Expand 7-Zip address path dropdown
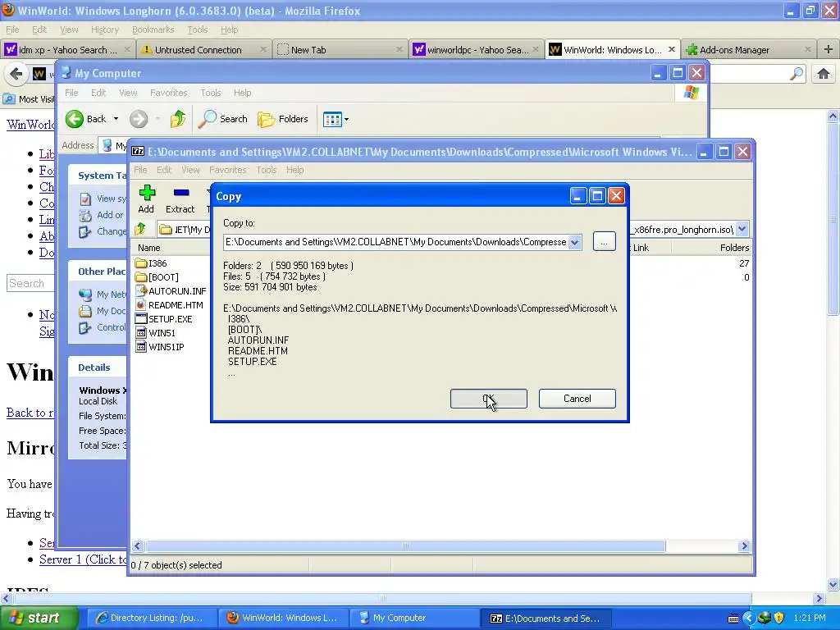Image resolution: width=840 pixels, height=630 pixels. (742, 230)
